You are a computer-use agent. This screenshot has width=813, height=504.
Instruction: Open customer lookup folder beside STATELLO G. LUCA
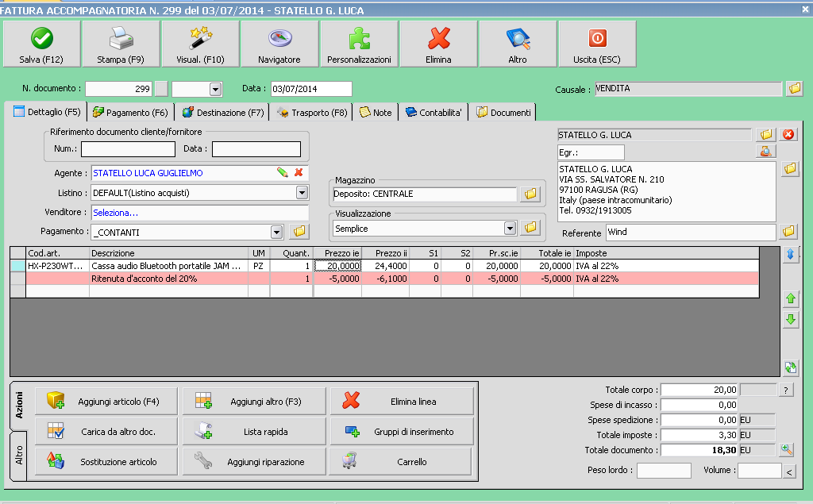click(766, 135)
